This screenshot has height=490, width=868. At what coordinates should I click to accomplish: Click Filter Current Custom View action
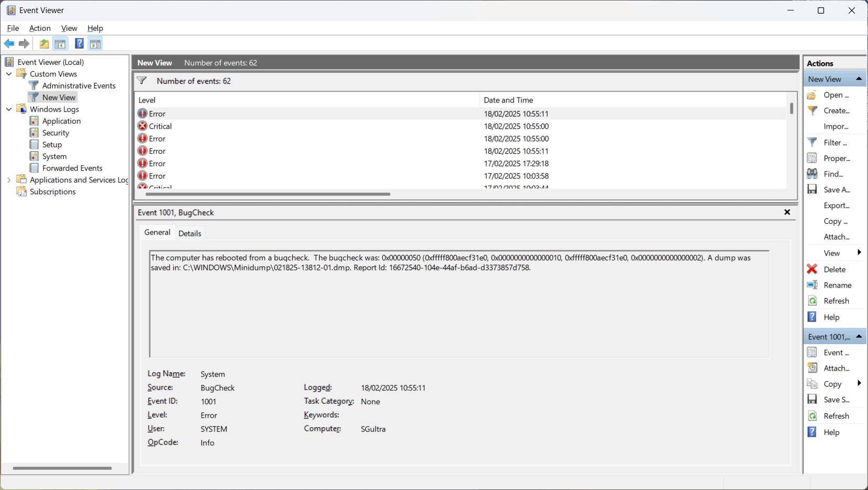pyautogui.click(x=836, y=143)
